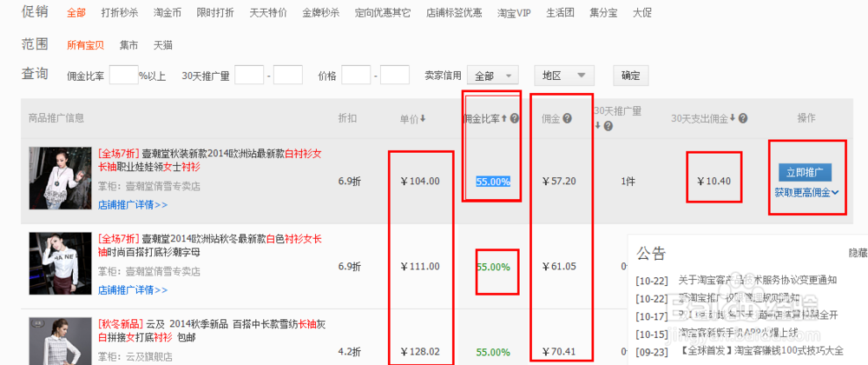Choose the 天猫 range option
Screen dimensions: 868x365
pyautogui.click(x=163, y=45)
